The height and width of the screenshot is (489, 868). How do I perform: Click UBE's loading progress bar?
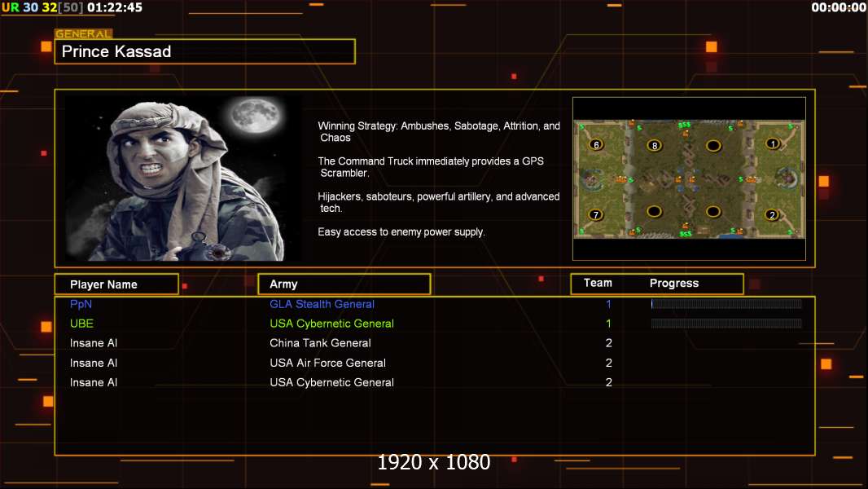pos(726,323)
